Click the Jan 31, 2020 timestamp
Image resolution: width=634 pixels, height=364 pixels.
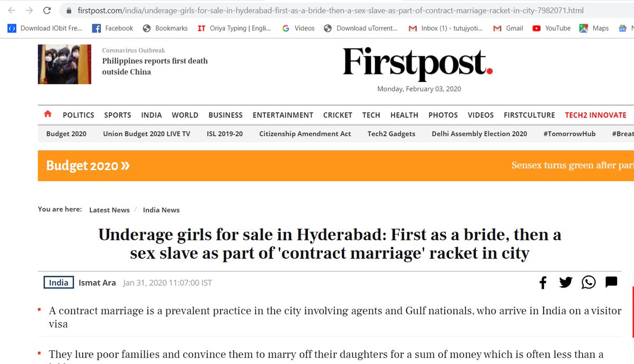click(x=167, y=283)
